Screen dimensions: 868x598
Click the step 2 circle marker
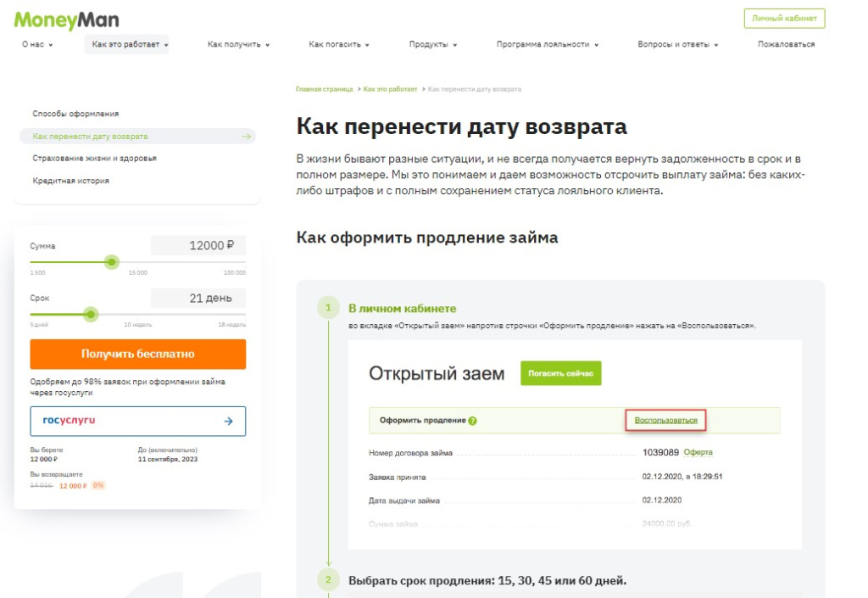click(x=327, y=581)
